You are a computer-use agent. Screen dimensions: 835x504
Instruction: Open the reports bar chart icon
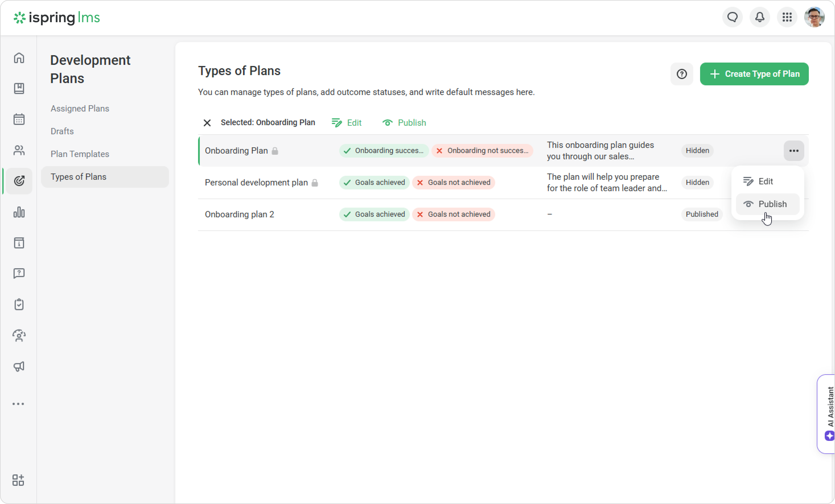coord(19,212)
